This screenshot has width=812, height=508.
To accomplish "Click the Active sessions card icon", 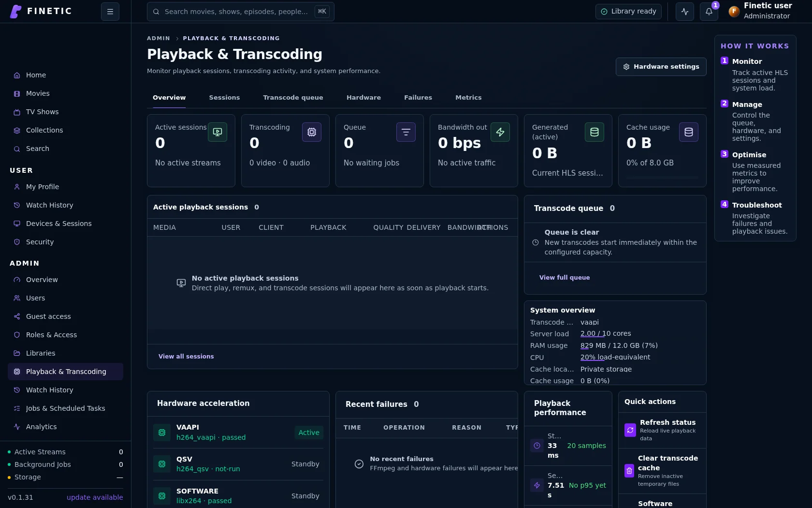I will point(217,132).
